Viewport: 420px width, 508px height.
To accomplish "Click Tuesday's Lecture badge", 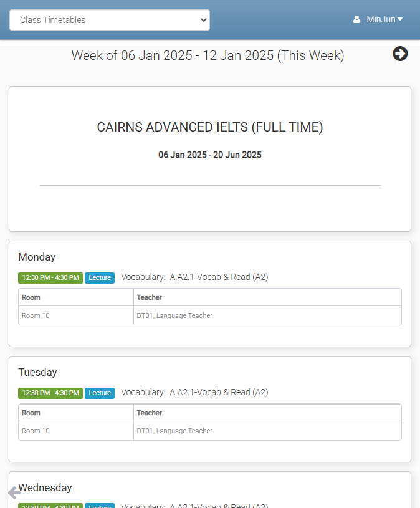I will (100, 393).
